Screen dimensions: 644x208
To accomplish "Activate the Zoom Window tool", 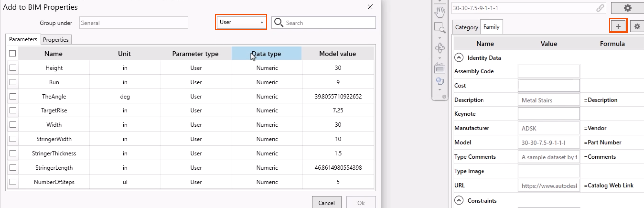I will click(x=439, y=28).
